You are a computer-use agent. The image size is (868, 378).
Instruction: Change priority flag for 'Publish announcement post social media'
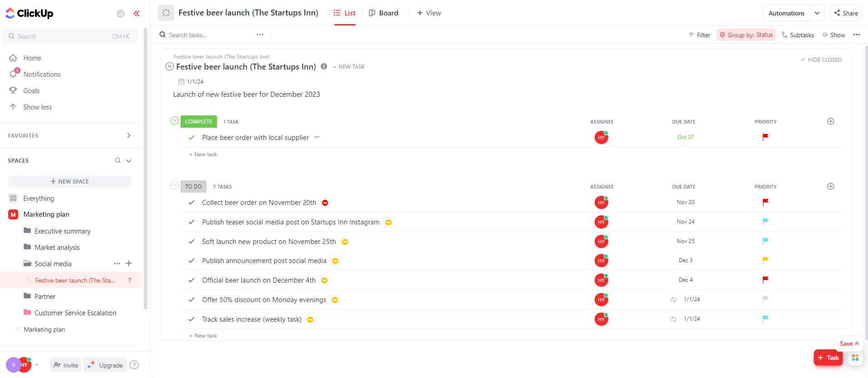pyautogui.click(x=766, y=260)
